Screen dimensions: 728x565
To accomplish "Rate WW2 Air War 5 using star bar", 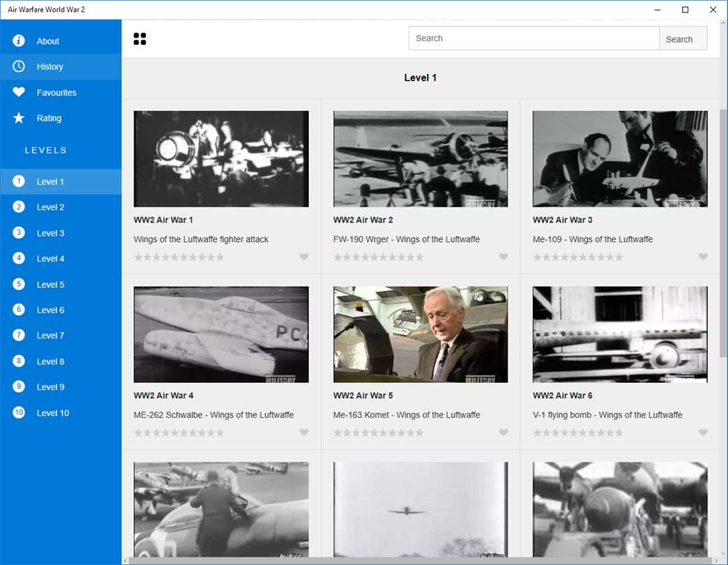I will pos(379,432).
